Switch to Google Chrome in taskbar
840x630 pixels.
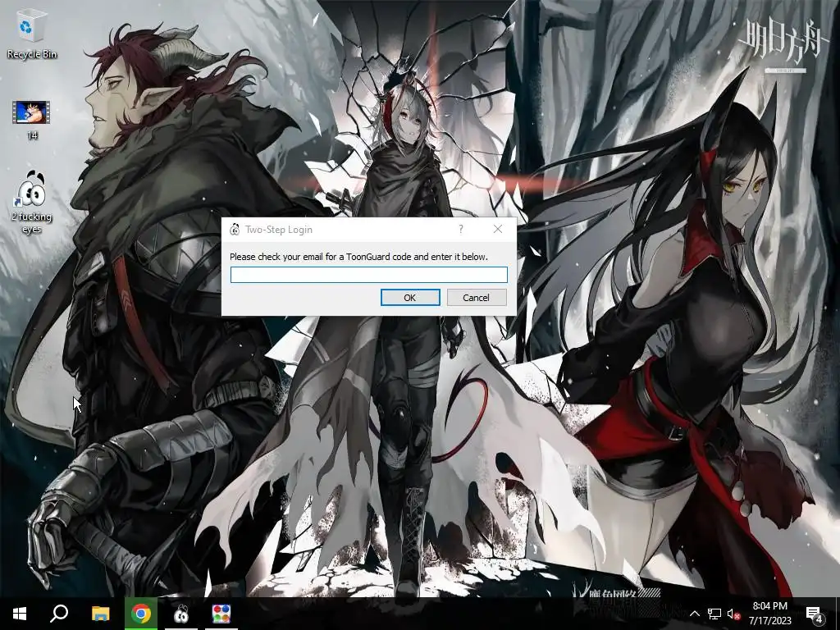141,614
